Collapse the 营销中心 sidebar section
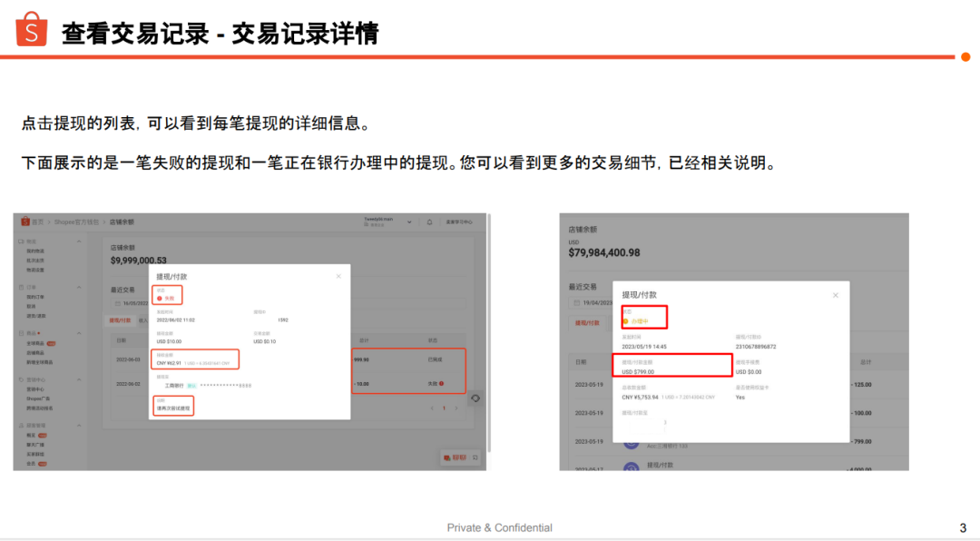Image resolution: width=980 pixels, height=541 pixels. click(x=79, y=380)
